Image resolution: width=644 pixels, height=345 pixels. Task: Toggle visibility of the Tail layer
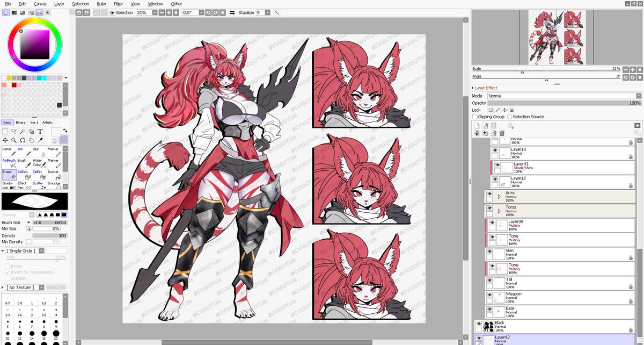pos(489,281)
